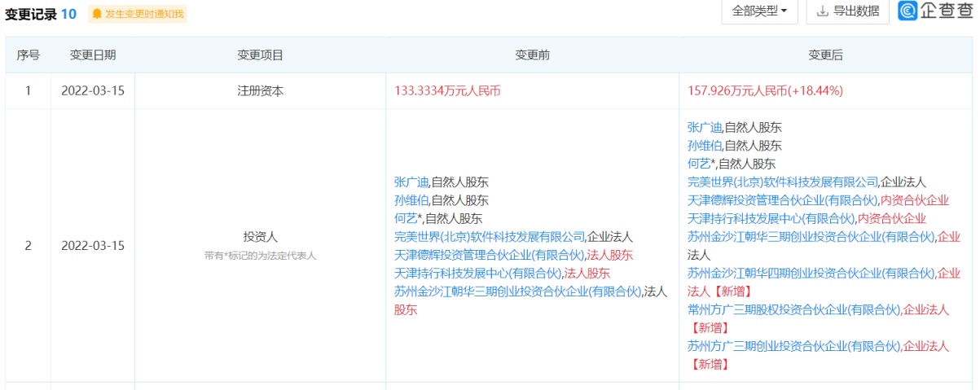Open 苏州方广三期创业投资合伙企业 link

pyautogui.click(x=793, y=345)
